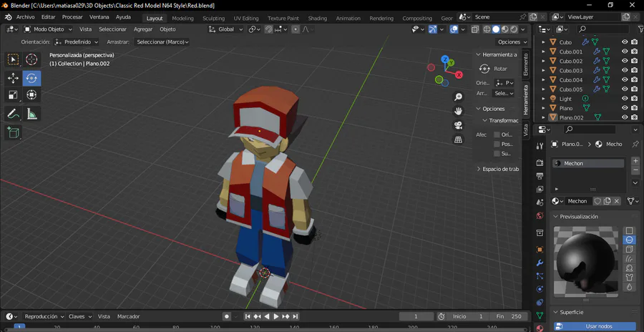The height and width of the screenshot is (332, 644).
Task: Select wireframe viewport shading
Action: tap(487, 29)
